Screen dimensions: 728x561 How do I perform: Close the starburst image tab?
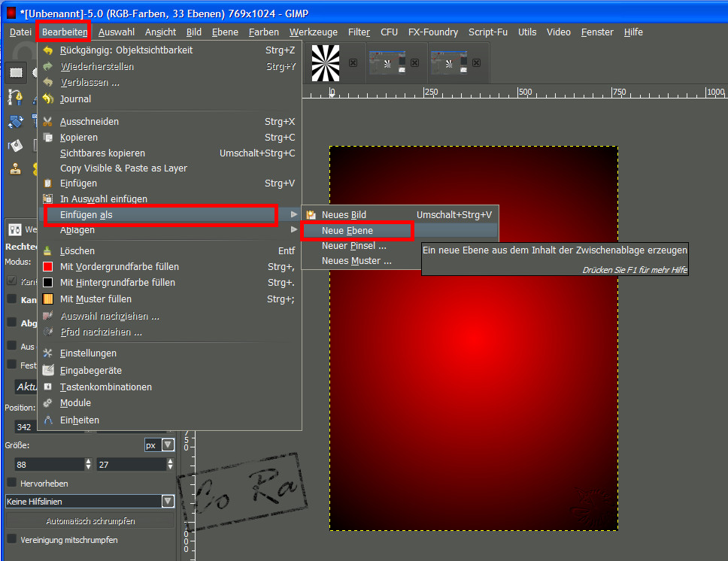[x=353, y=63]
